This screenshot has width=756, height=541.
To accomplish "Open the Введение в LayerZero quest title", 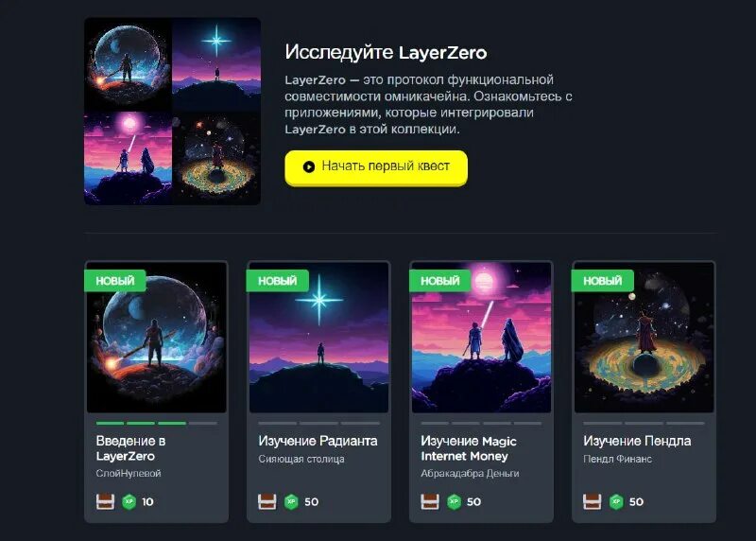I will [130, 448].
